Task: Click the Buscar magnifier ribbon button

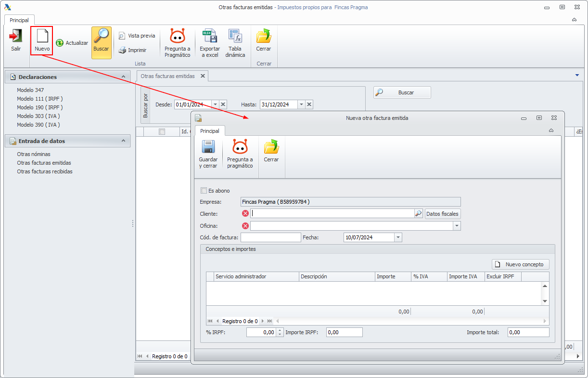Action: pos(101,42)
